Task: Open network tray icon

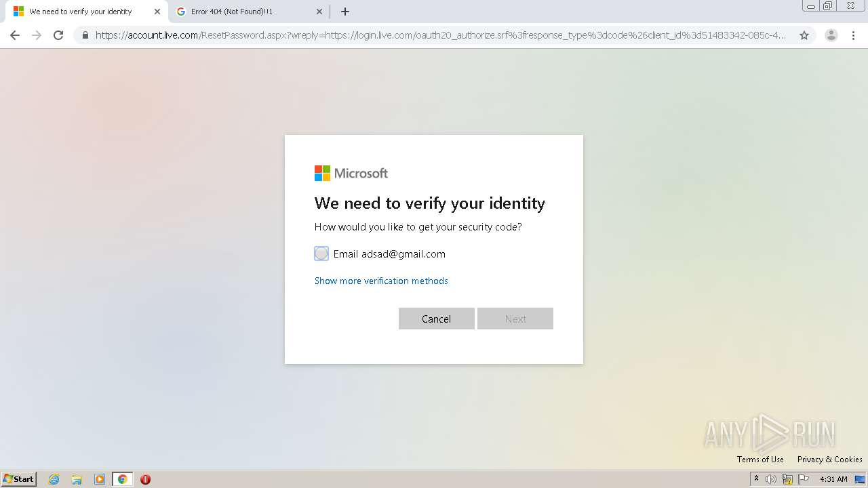Action: click(787, 479)
